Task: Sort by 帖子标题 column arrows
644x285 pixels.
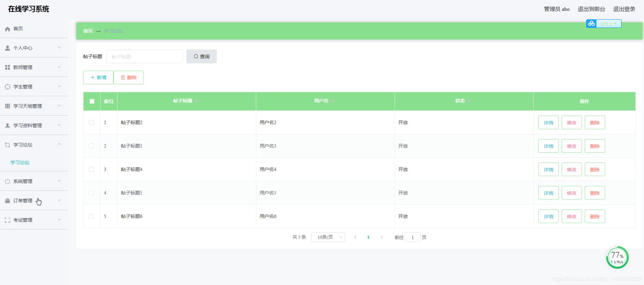Action: (196, 101)
